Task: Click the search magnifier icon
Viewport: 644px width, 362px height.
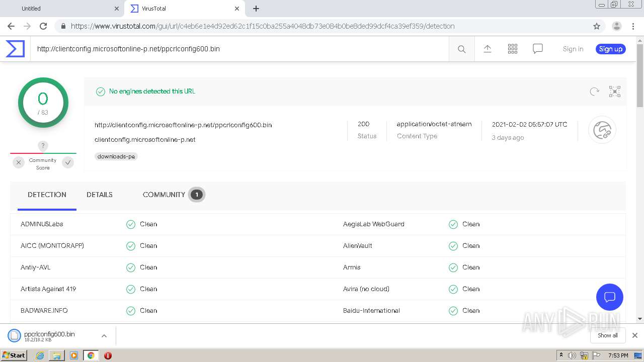Action: tap(461, 49)
